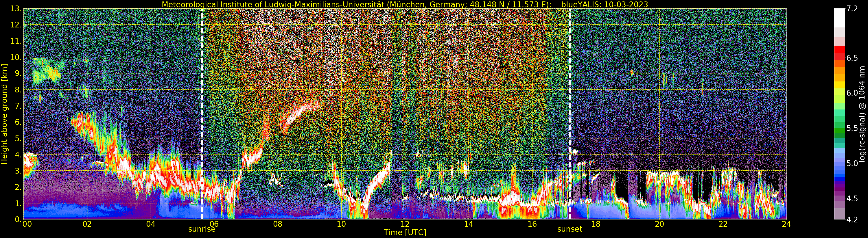Click the colorbar tick value 5.5

852,128
